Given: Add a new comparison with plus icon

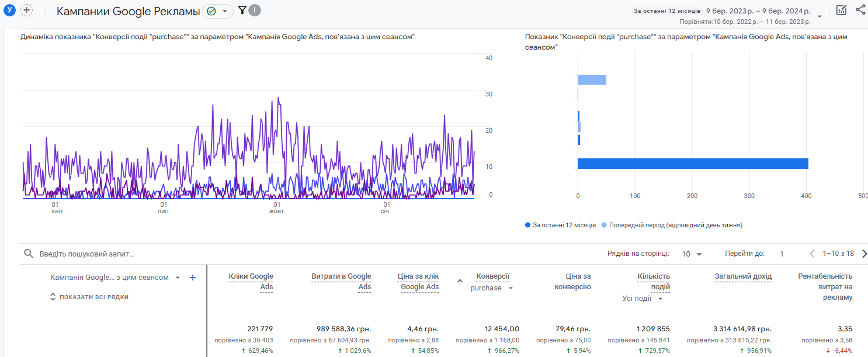Looking at the screenshot, I should click(27, 10).
